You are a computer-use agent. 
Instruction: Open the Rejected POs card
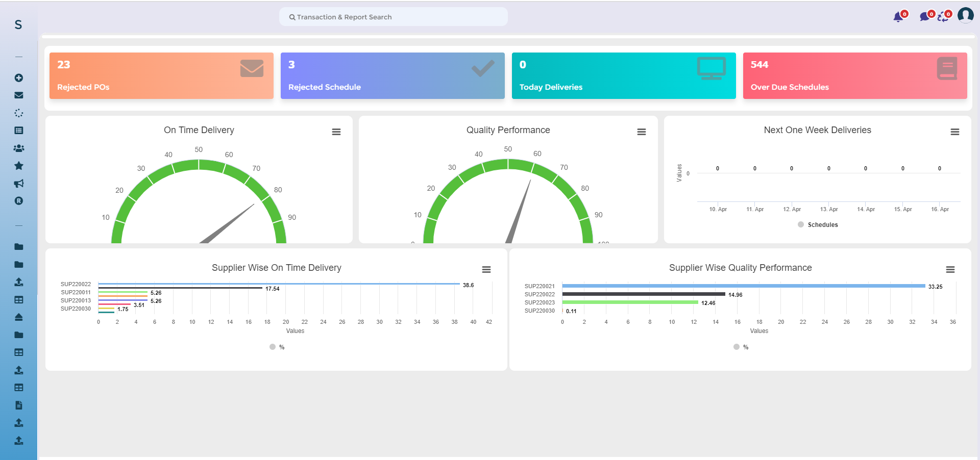coord(161,75)
